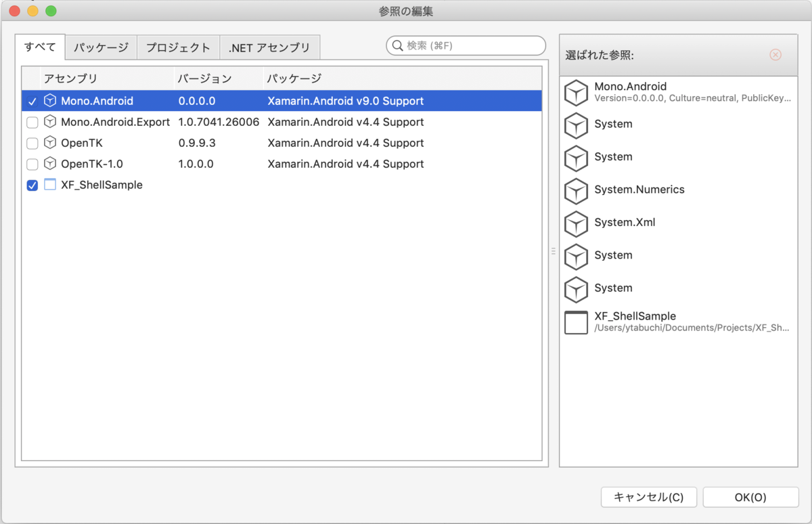Click the パッケージ column header
The width and height of the screenshot is (812, 524).
[x=402, y=79]
